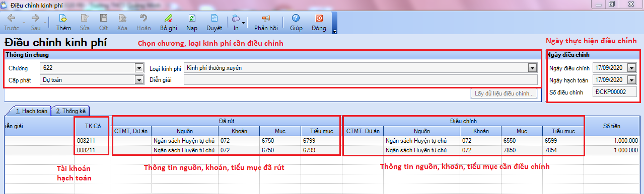
Task: Click the Xóa (delete) toolbar icon
Action: click(122, 18)
